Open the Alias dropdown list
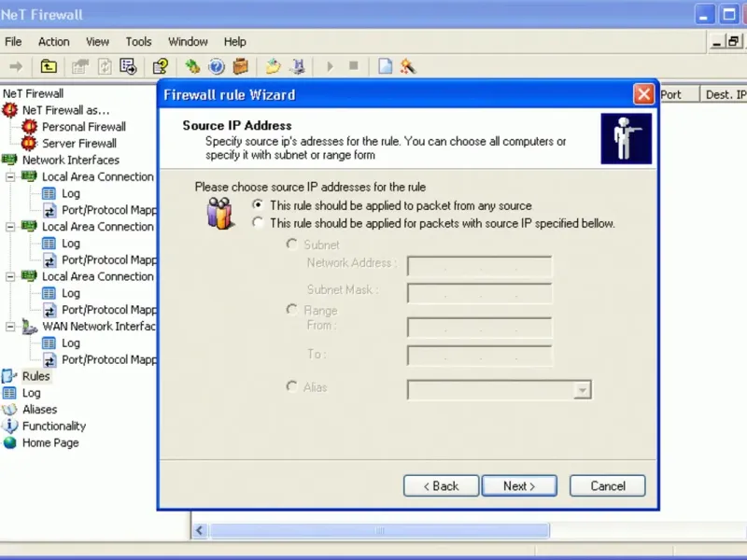This screenshot has width=747, height=560. [582, 390]
